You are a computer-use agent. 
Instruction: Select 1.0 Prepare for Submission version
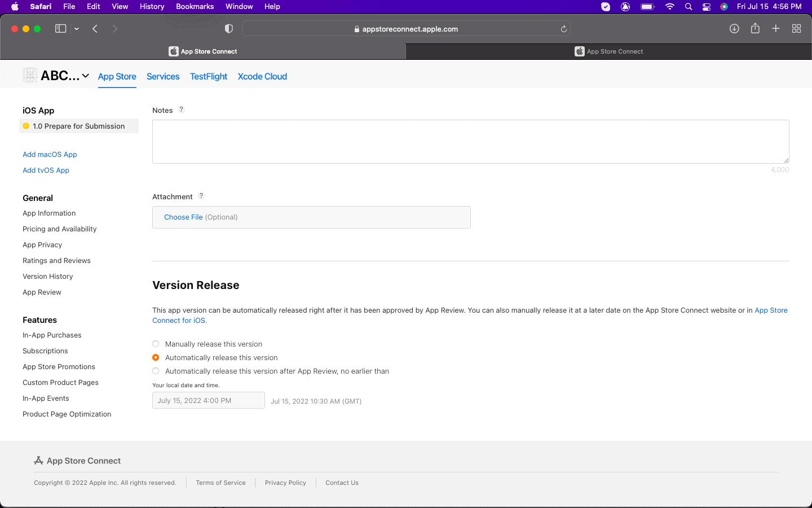[79, 126]
